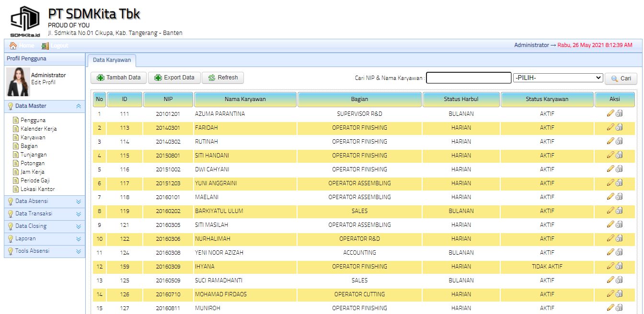Switch to the Data Karyawan tab

[x=112, y=60]
